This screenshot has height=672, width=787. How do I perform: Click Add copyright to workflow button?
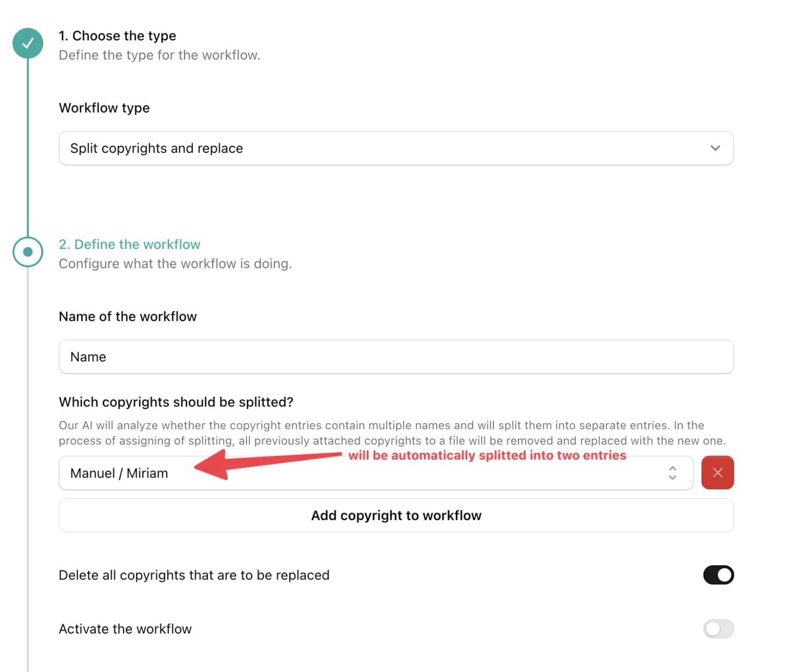click(x=396, y=515)
